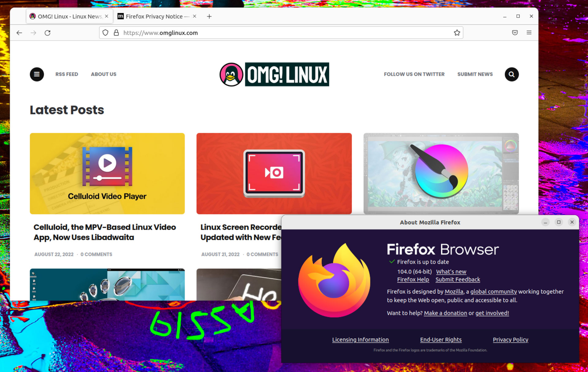This screenshot has height=372, width=588.
Task: Reload the page with the refresh icon
Action: click(47, 33)
